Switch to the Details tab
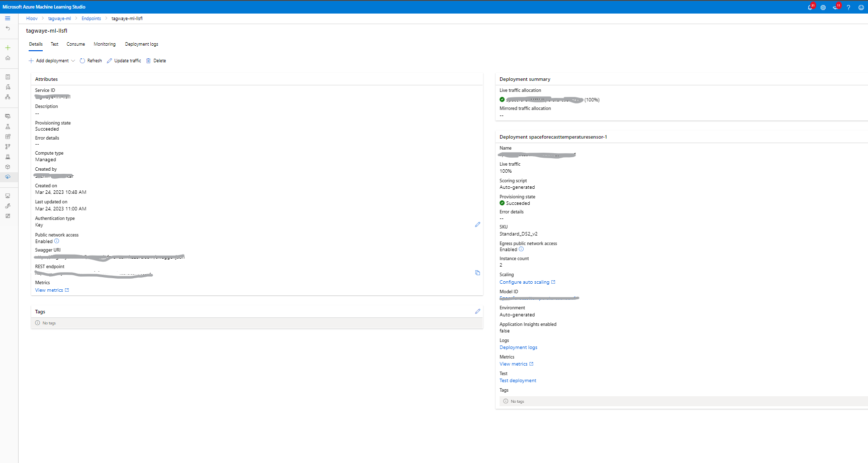Viewport: 868px width, 463px height. pyautogui.click(x=36, y=44)
